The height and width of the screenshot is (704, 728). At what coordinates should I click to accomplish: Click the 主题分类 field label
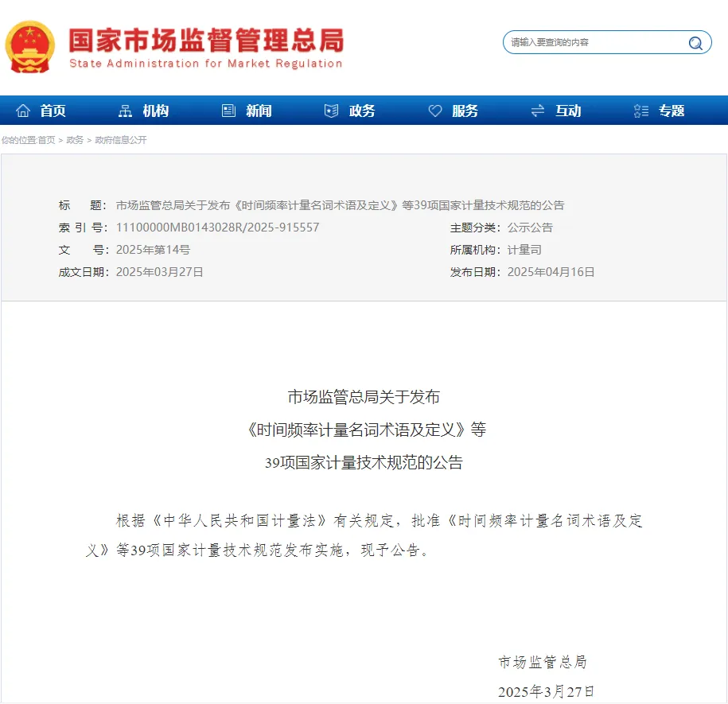pyautogui.click(x=475, y=228)
